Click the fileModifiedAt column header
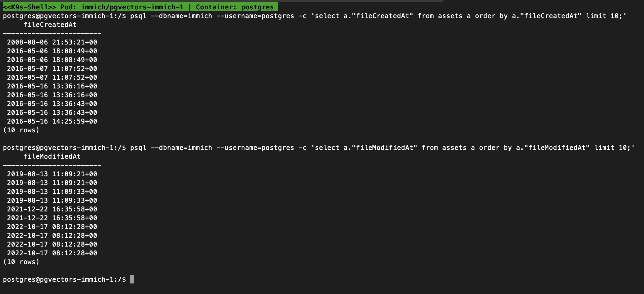644x294 pixels. point(52,157)
